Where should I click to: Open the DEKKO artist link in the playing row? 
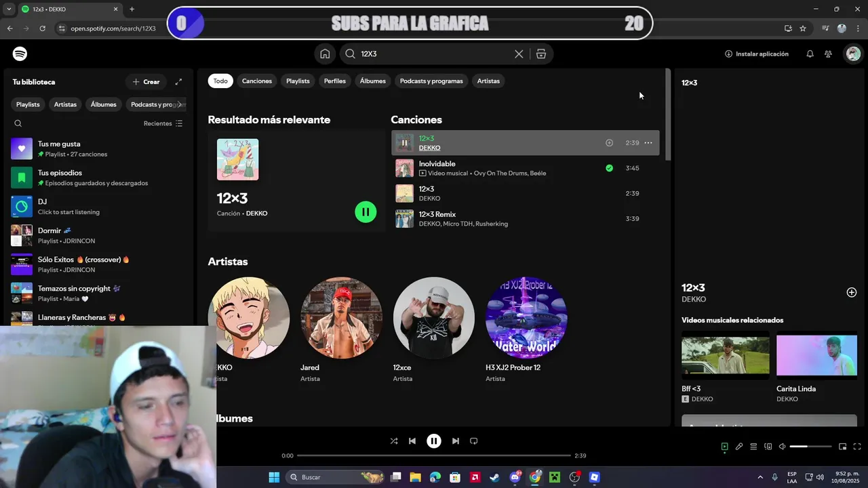(429, 148)
